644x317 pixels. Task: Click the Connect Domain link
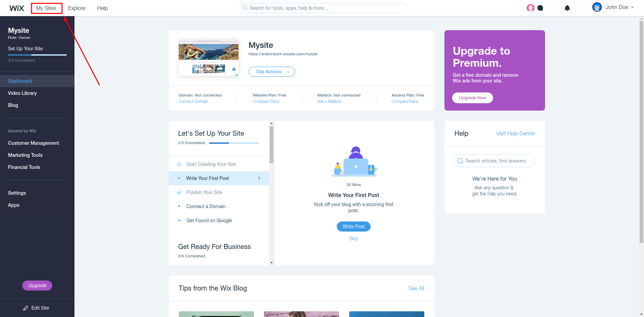(x=193, y=102)
